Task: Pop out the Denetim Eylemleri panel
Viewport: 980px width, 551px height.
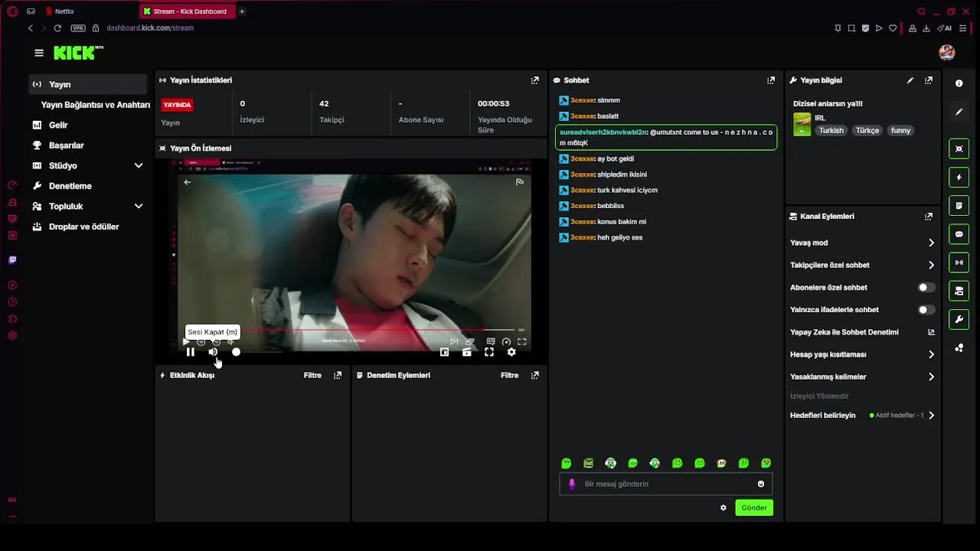Action: [535, 376]
